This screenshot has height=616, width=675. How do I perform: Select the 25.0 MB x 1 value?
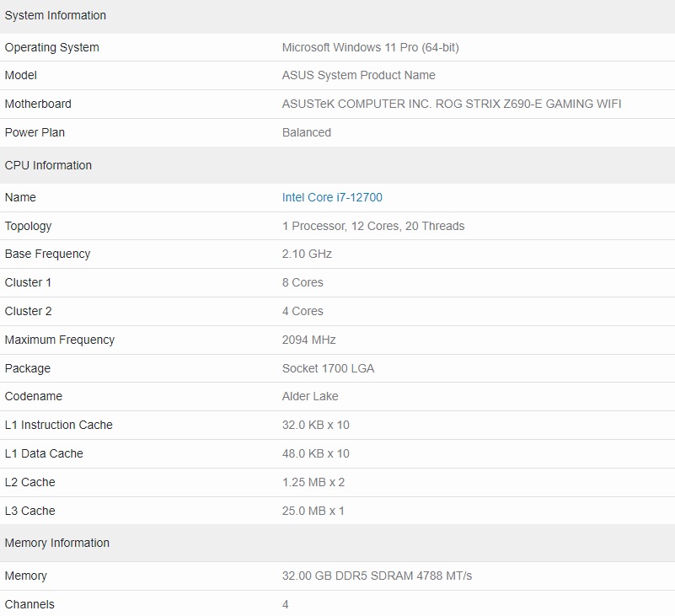click(x=313, y=511)
